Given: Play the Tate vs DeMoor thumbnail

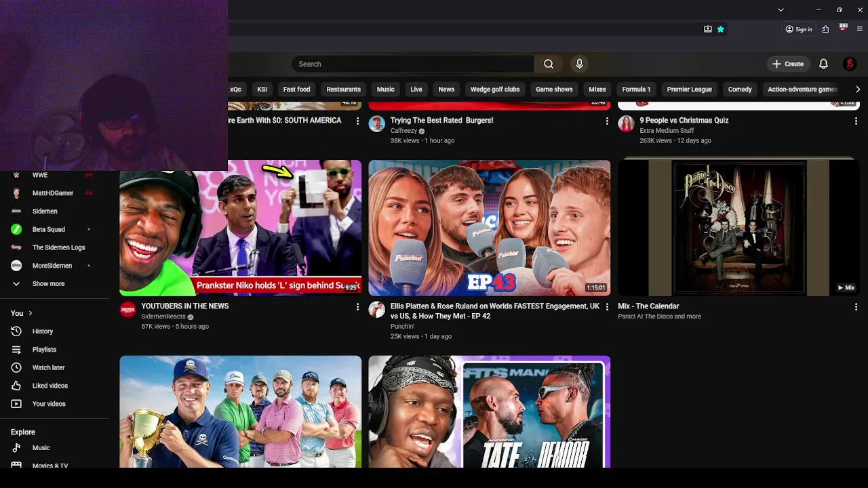Looking at the screenshot, I should point(490,411).
